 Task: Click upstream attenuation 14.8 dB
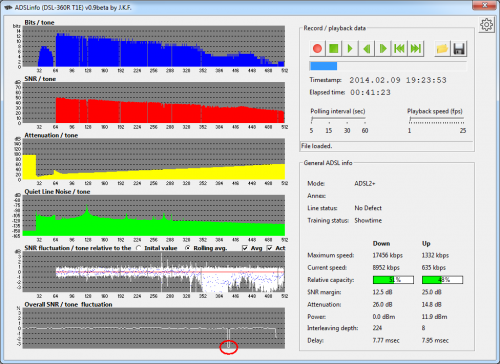(432, 304)
